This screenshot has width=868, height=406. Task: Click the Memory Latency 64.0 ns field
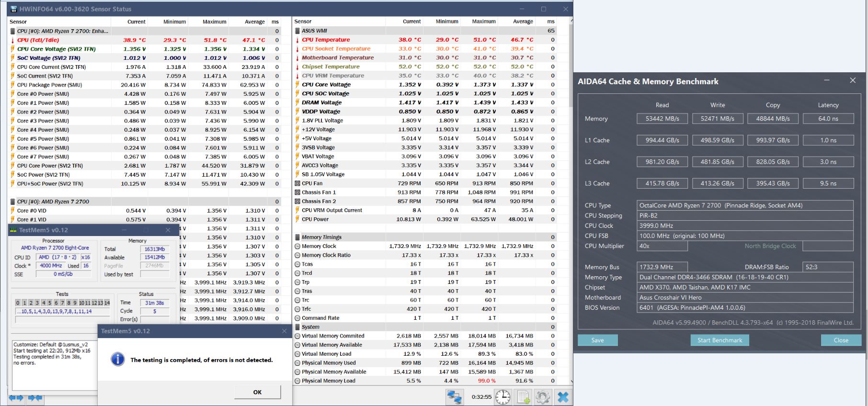tap(828, 119)
